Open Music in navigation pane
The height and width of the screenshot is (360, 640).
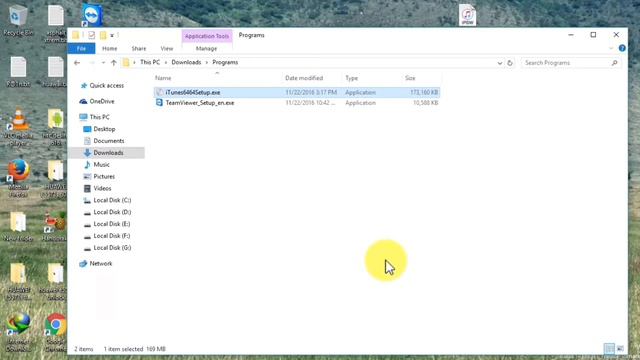[x=101, y=164]
